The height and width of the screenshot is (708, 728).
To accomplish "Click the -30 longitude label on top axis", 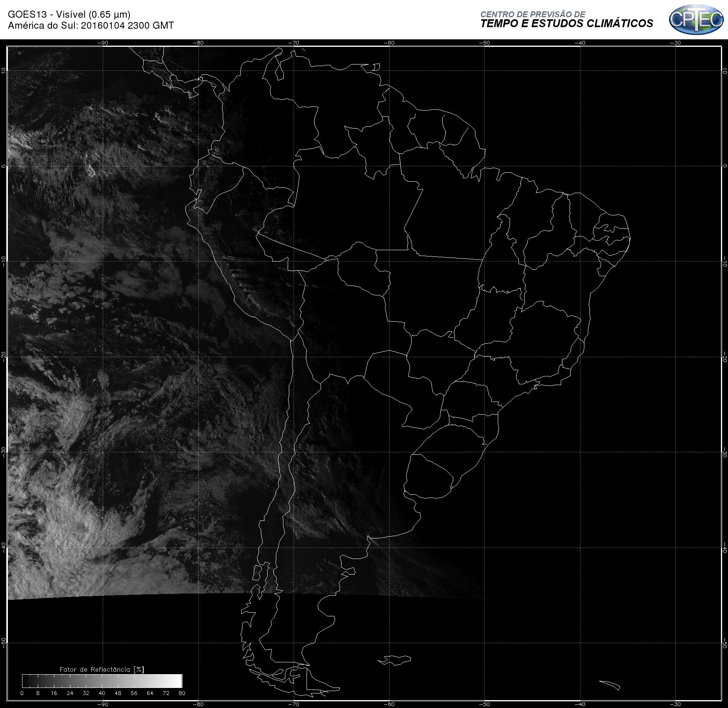I will tap(675, 43).
